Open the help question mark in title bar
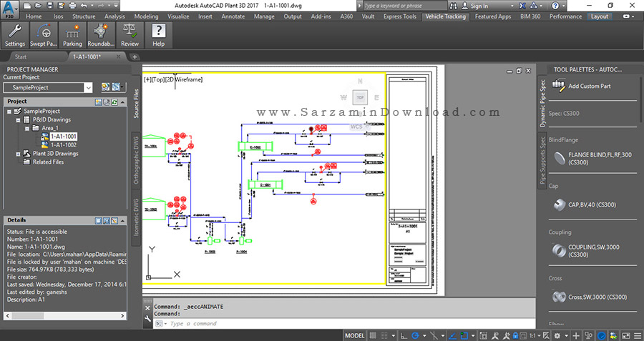This screenshot has height=341, width=644. tap(555, 6)
